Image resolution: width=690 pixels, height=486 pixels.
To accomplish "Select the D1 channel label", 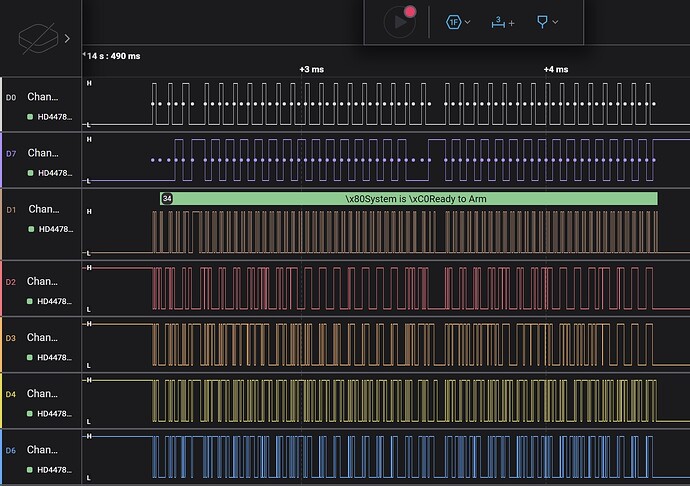I will pos(11,210).
